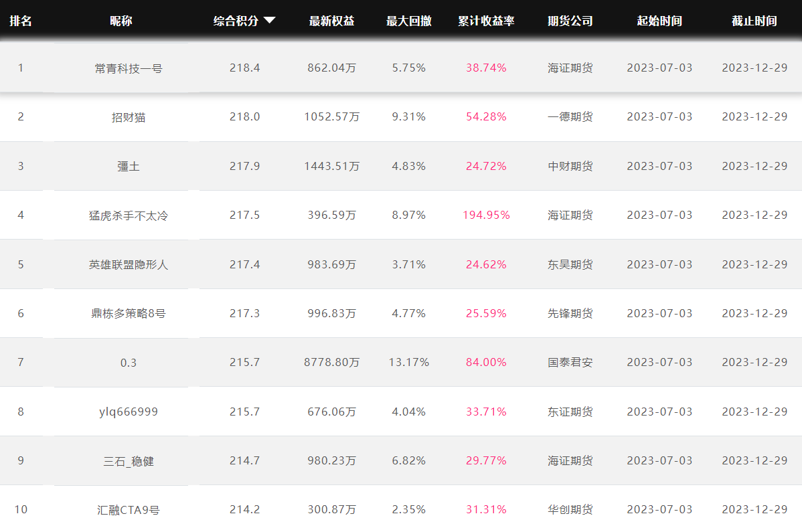Click 海证期货 in 常青科技一号 row
The image size is (802, 532).
point(570,68)
